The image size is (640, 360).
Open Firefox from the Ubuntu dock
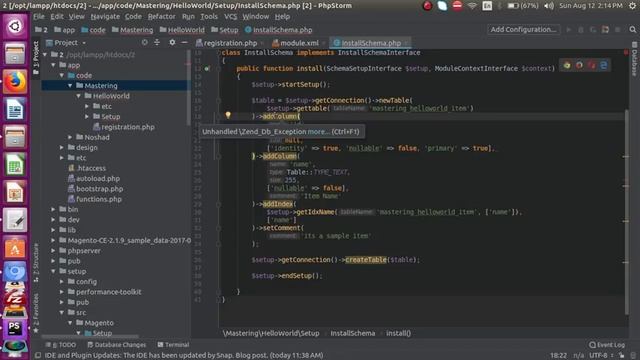click(x=15, y=82)
